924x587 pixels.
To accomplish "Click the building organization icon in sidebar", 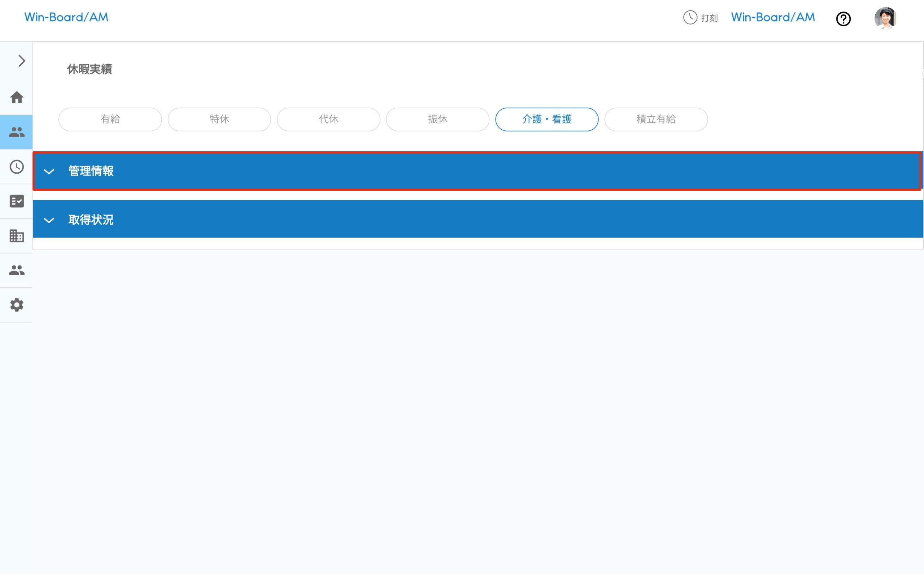I will [x=17, y=236].
